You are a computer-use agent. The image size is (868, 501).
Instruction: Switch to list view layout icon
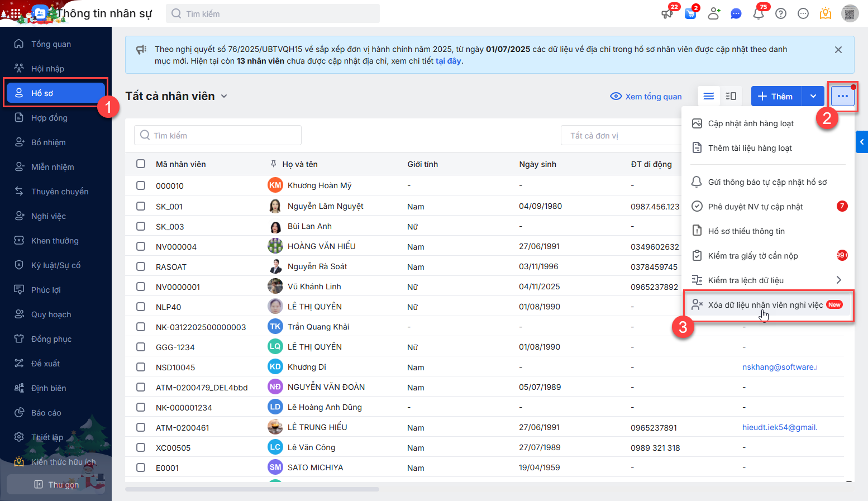click(x=709, y=96)
